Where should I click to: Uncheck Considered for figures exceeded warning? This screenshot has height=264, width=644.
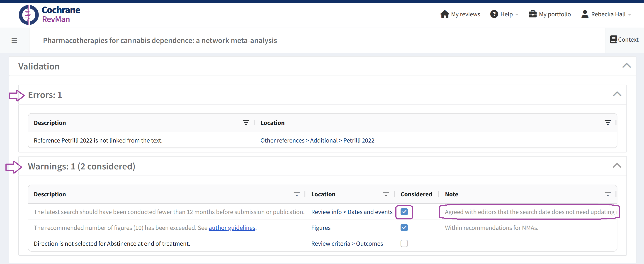[404, 228]
